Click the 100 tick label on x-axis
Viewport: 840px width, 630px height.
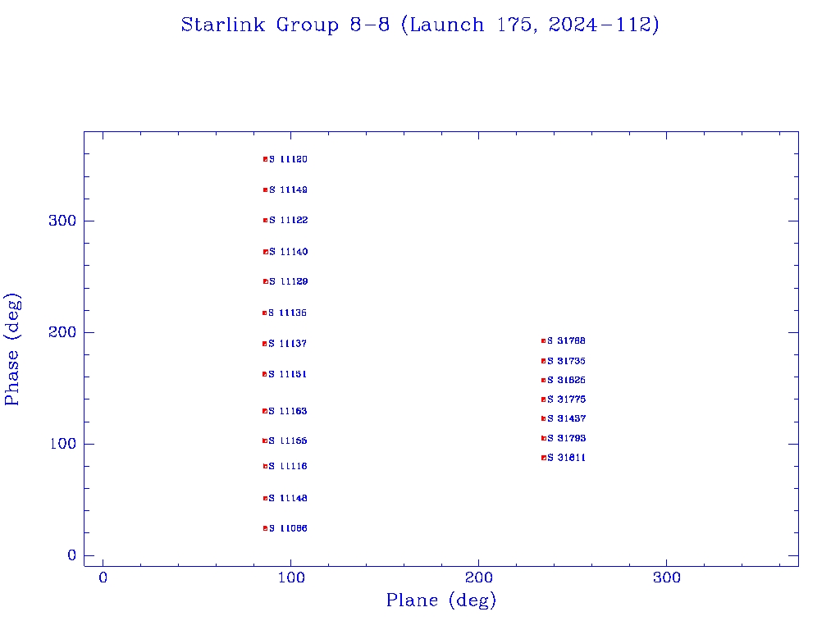[290, 578]
